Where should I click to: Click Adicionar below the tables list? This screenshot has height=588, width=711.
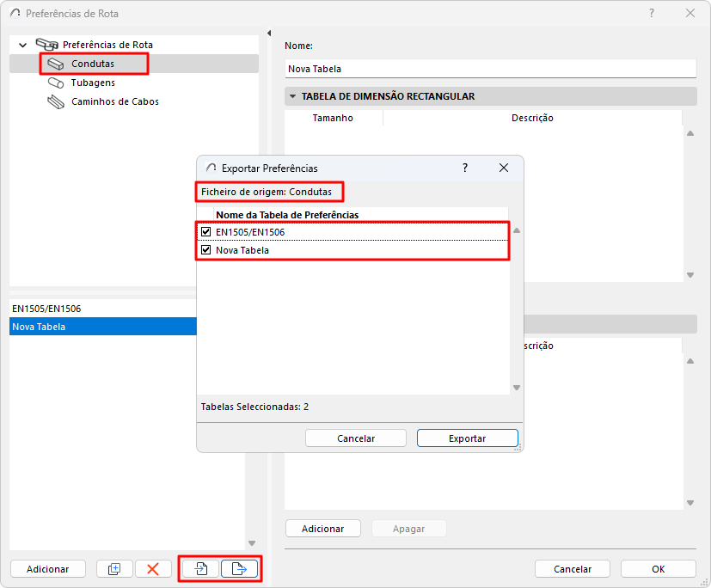click(x=47, y=569)
